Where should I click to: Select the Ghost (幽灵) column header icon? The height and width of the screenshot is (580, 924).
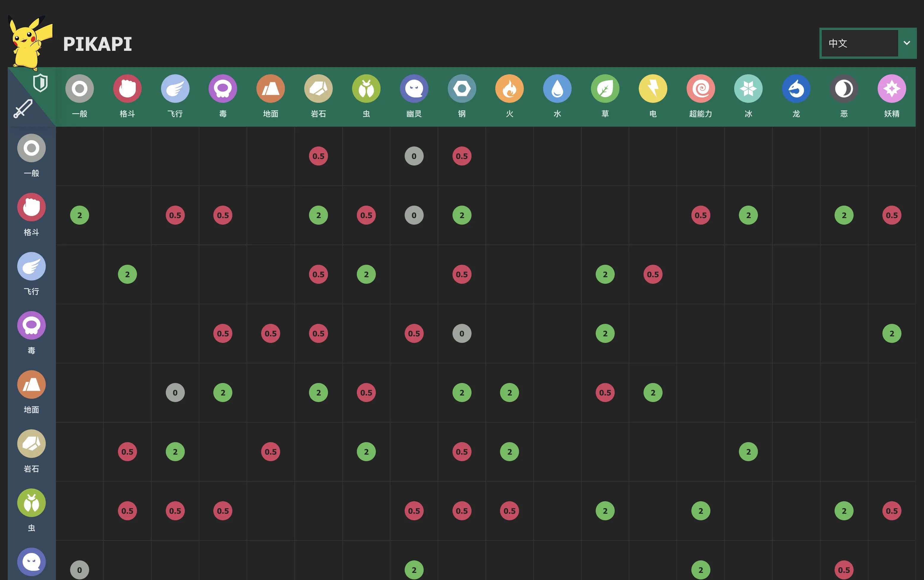[414, 89]
